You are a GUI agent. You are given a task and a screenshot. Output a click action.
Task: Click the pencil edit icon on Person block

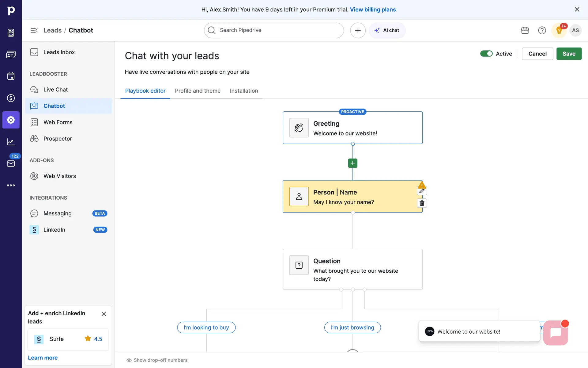point(422,191)
